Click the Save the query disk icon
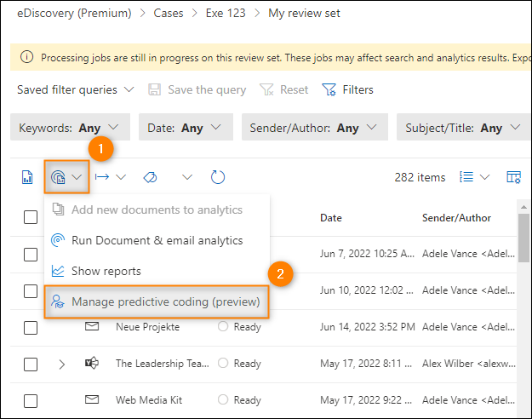 tap(154, 89)
